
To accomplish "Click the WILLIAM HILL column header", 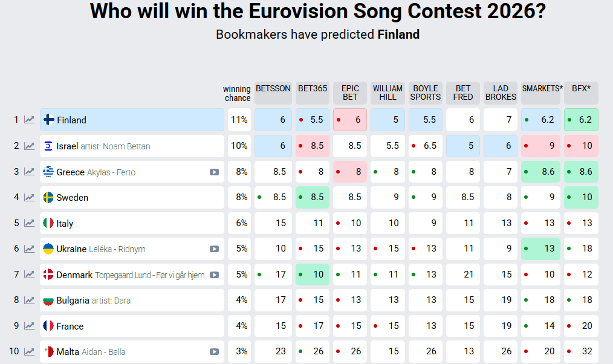I will tap(388, 93).
